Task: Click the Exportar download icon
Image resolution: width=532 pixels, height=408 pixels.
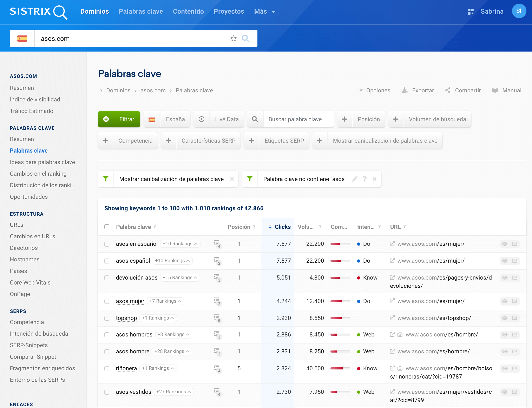Action: click(x=404, y=90)
